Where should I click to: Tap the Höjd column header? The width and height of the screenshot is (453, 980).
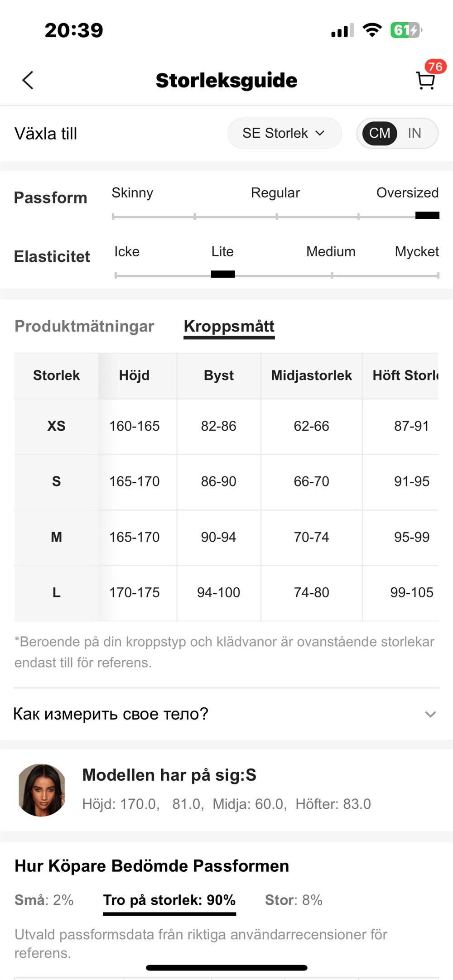tap(135, 375)
